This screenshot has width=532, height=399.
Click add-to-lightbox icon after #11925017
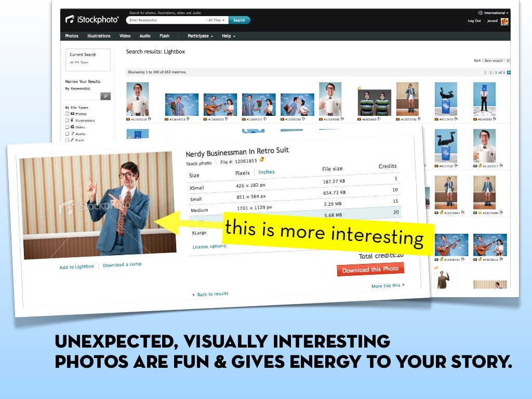(x=501, y=166)
